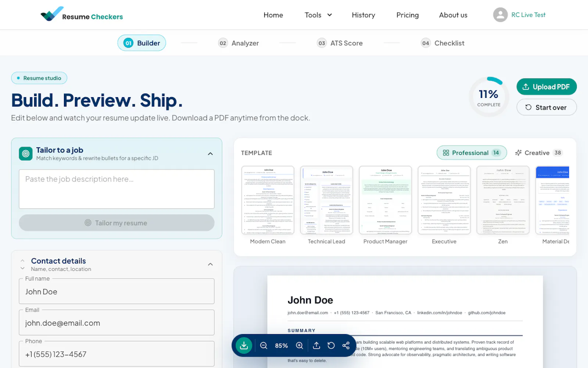Image resolution: width=588 pixels, height=368 pixels.
Task: Switch to step 03 ATS Score
Action: tap(340, 43)
